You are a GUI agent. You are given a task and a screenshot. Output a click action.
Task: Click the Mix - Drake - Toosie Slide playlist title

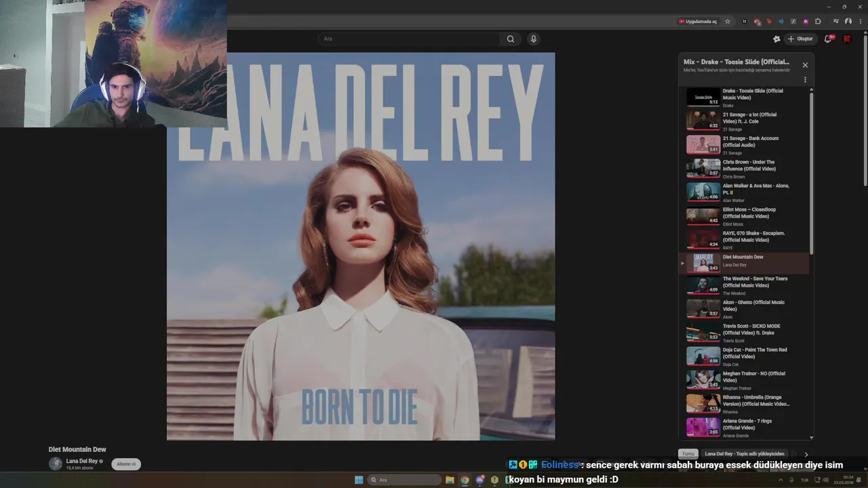coord(736,62)
